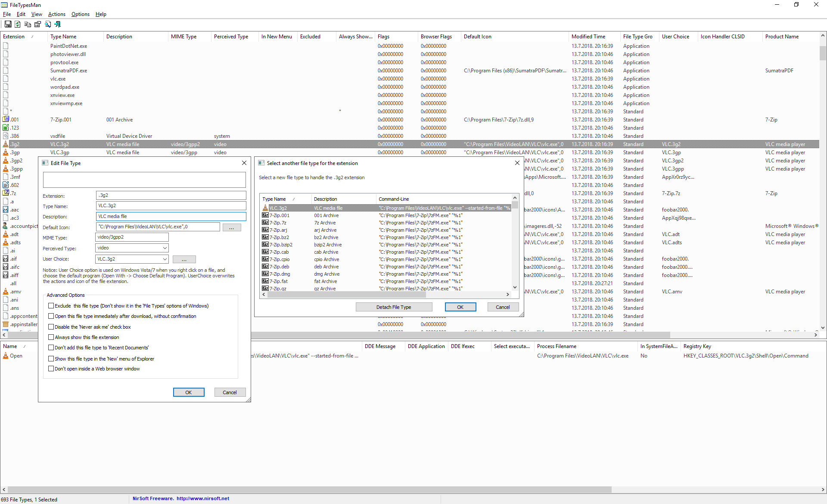Open the nirsoft.net link in status bar
The width and height of the screenshot is (827, 504).
coord(203,499)
